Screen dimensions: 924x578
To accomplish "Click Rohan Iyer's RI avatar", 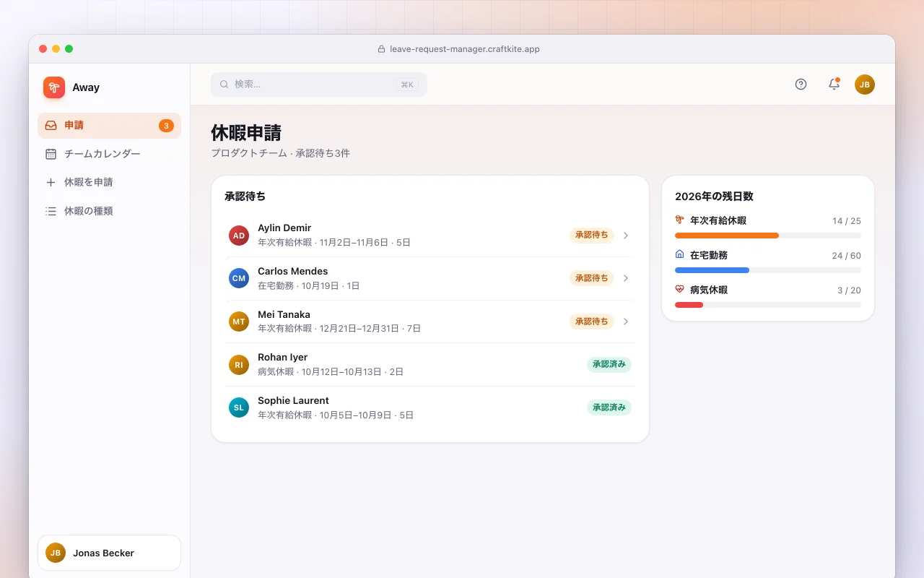I will [x=239, y=365].
